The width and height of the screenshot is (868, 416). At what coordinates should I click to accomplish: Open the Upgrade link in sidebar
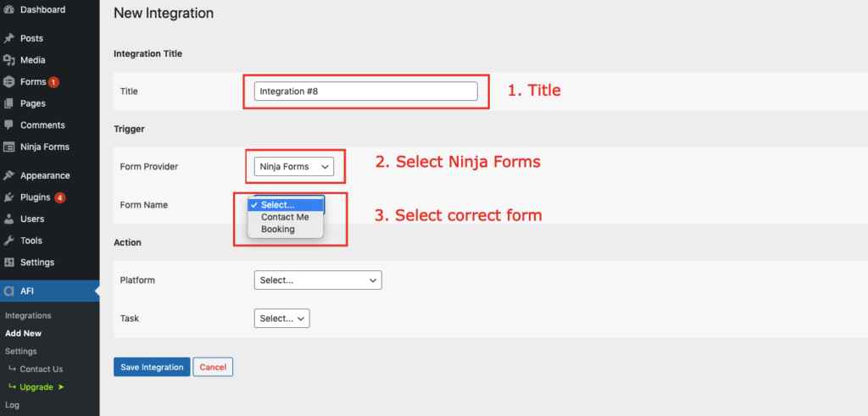click(36, 386)
